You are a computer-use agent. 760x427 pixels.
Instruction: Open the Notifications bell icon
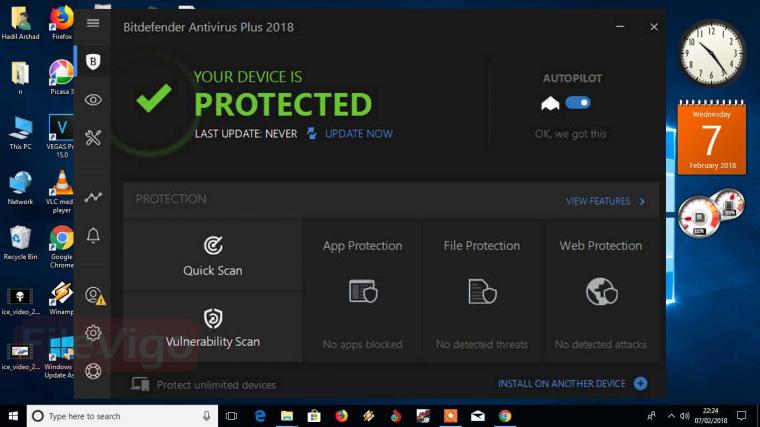click(93, 236)
